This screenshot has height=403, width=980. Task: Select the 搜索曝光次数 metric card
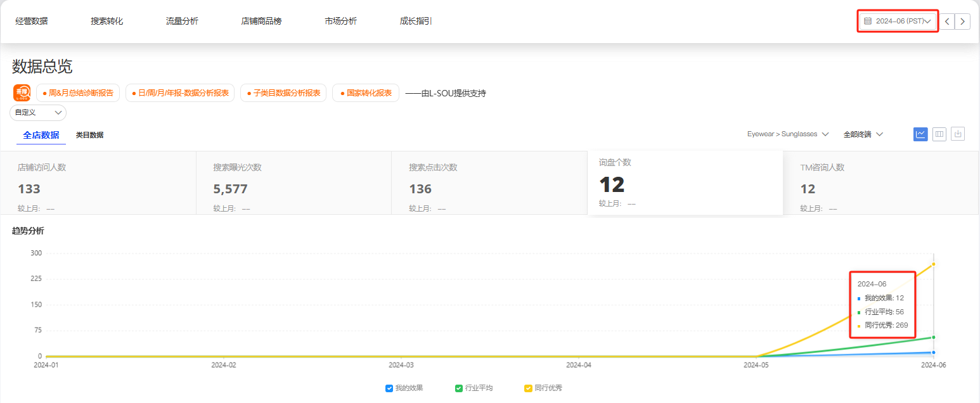tap(293, 182)
